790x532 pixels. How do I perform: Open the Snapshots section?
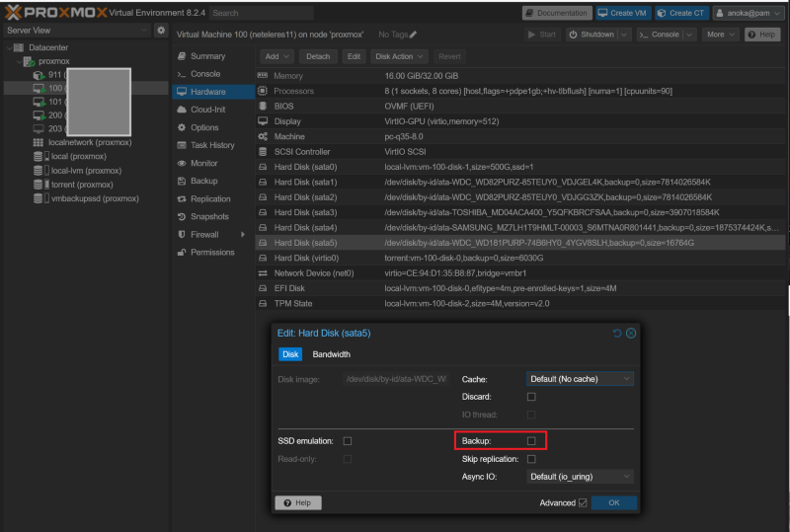pyautogui.click(x=213, y=216)
